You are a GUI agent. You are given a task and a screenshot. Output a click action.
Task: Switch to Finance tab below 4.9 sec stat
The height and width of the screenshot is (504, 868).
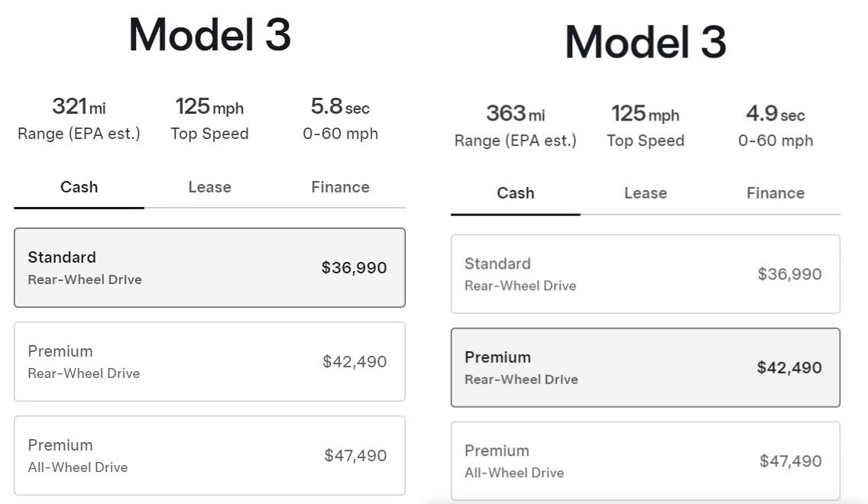pos(775,193)
